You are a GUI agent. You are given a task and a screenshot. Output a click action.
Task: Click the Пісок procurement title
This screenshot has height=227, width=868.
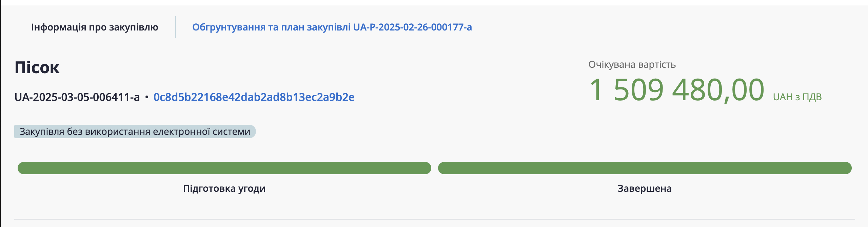pyautogui.click(x=37, y=67)
